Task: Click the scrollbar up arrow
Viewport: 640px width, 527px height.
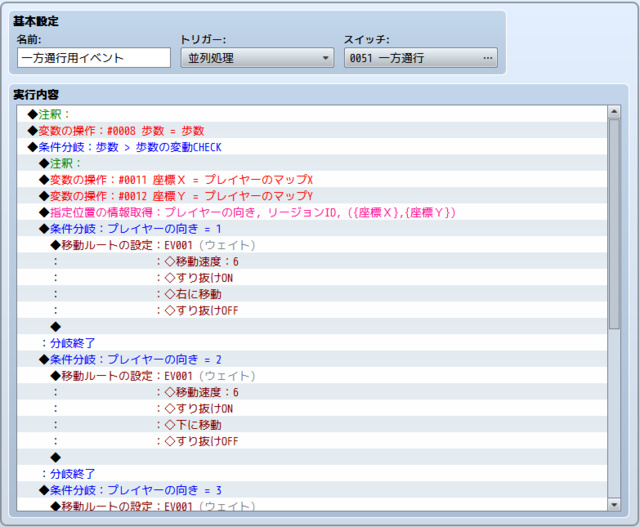Action: point(613,111)
